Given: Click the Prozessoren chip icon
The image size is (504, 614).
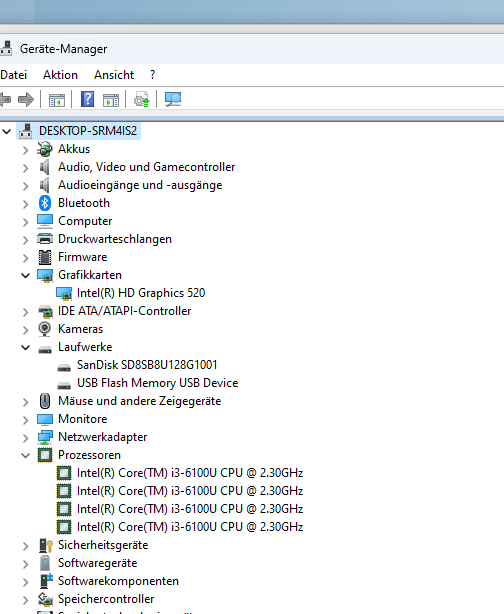Looking at the screenshot, I should click(45, 455).
